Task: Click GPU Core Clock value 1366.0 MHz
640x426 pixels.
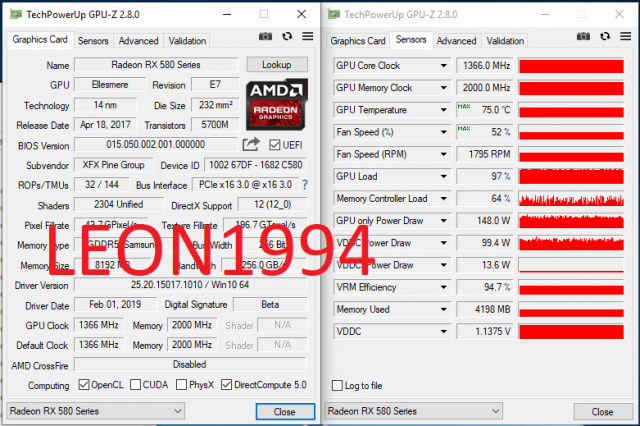Action: click(484, 66)
